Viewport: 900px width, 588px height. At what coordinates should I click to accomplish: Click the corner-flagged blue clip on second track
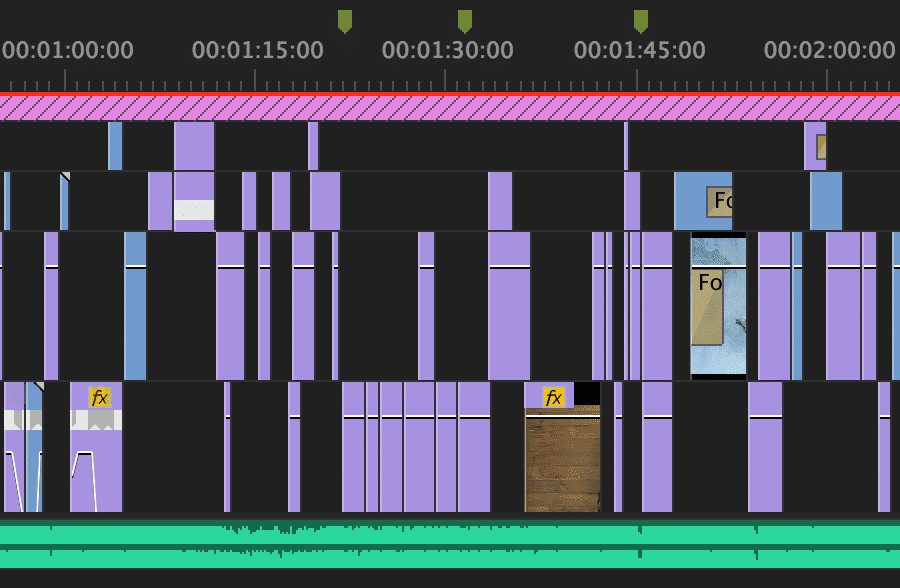pos(65,201)
